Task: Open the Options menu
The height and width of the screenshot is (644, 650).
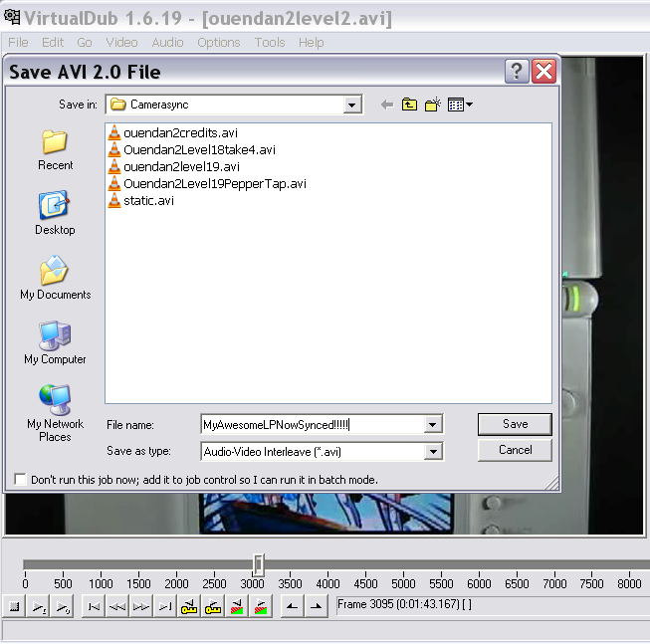Action: [x=218, y=42]
